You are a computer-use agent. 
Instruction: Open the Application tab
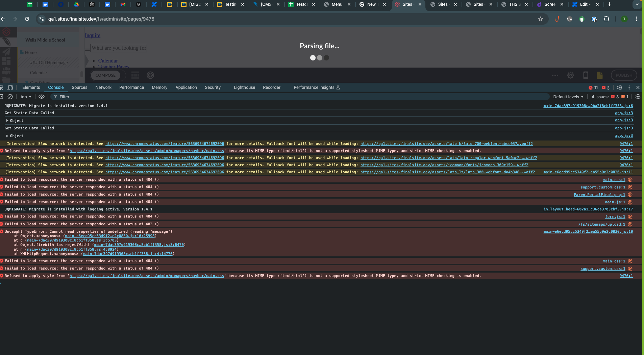(x=186, y=87)
